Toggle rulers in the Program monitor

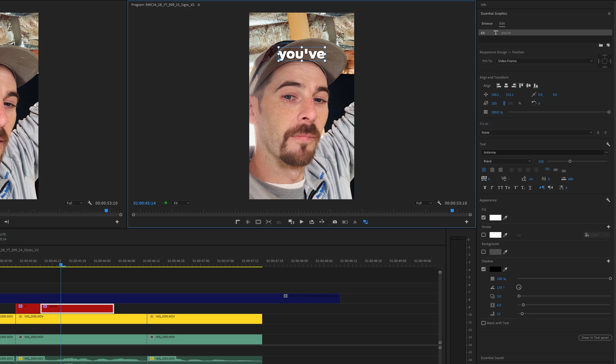238,222
